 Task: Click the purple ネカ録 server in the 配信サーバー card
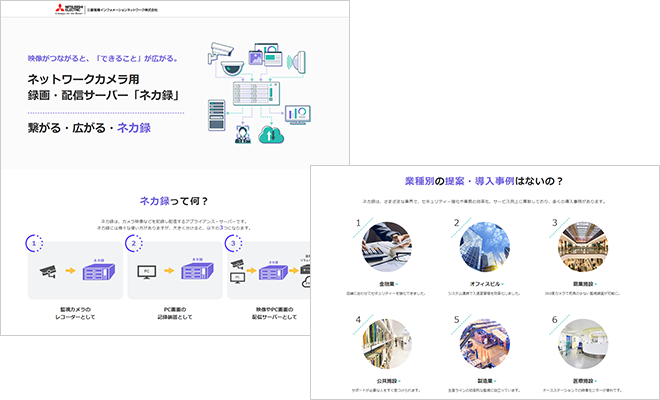[x=273, y=272]
